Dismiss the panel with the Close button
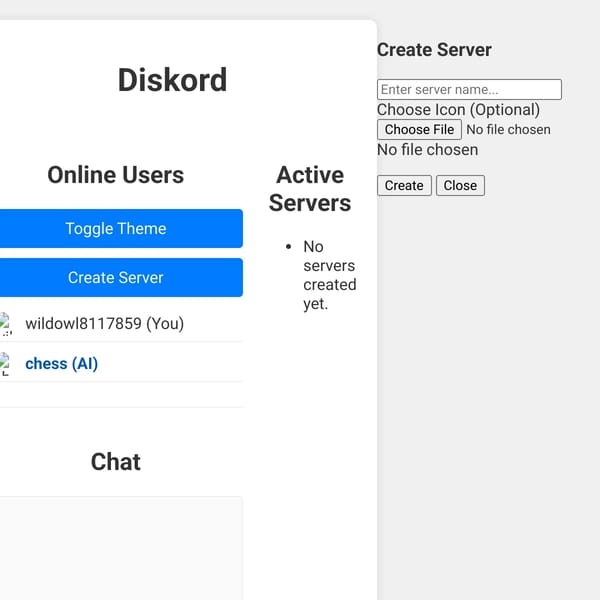Image resolution: width=600 pixels, height=600 pixels. [x=460, y=186]
